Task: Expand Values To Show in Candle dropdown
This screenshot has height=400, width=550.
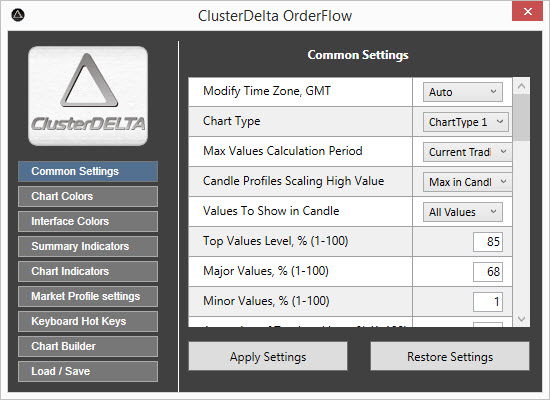Action: tap(463, 212)
